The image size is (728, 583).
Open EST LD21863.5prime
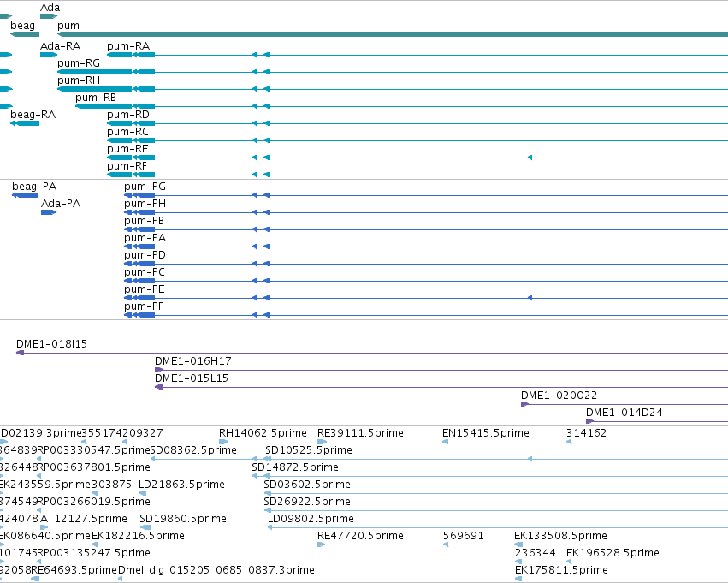[181, 485]
